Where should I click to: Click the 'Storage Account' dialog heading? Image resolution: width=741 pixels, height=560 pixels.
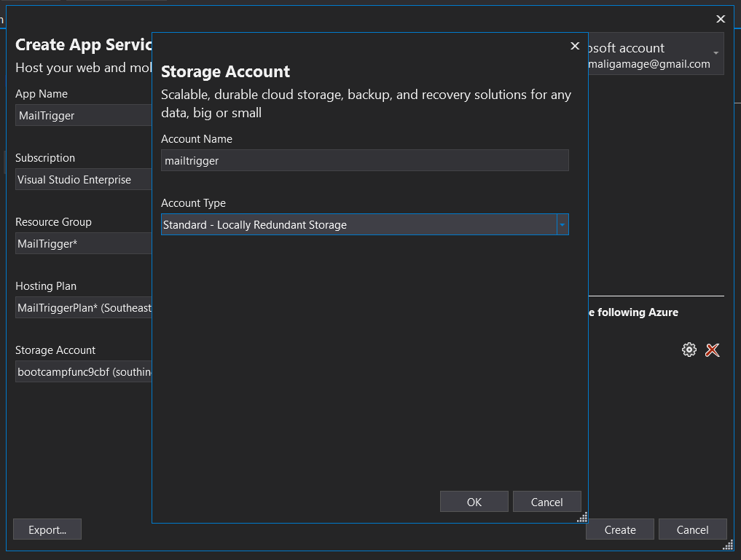[x=225, y=72]
